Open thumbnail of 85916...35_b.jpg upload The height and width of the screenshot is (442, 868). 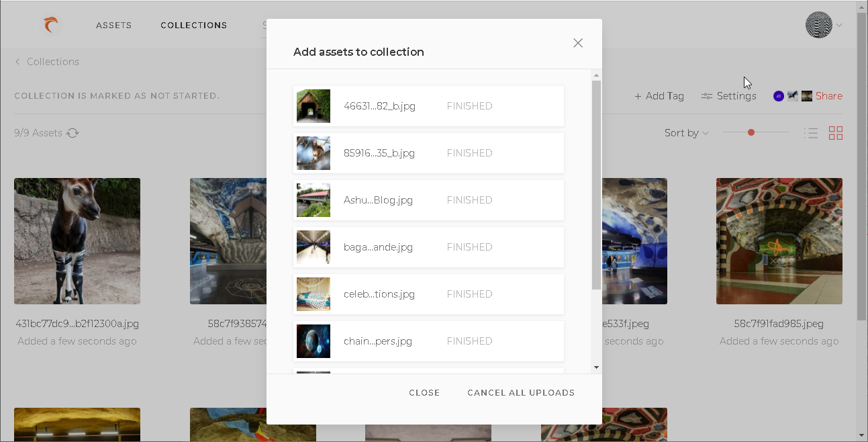point(314,153)
